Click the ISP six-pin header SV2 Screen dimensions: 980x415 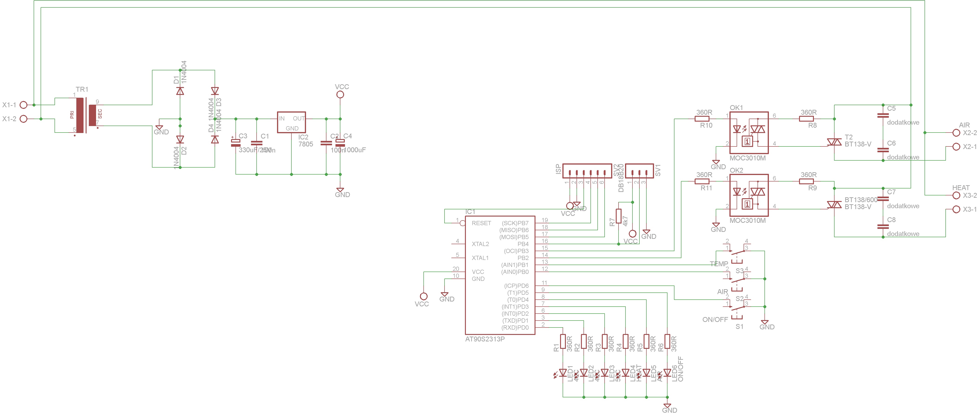[587, 171]
